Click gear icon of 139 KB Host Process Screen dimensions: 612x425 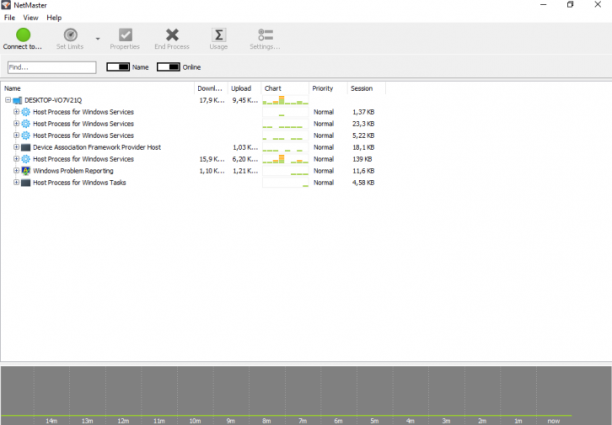pyautogui.click(x=26, y=159)
